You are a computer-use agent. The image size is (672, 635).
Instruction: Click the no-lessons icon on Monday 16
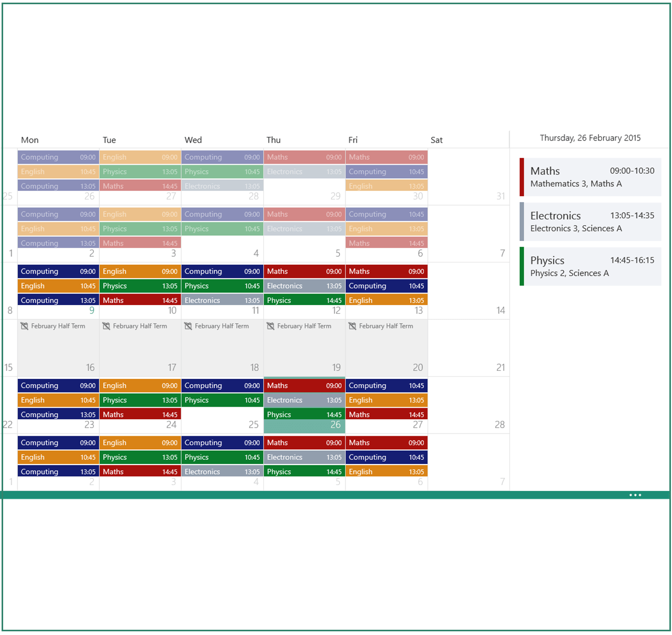click(x=24, y=326)
